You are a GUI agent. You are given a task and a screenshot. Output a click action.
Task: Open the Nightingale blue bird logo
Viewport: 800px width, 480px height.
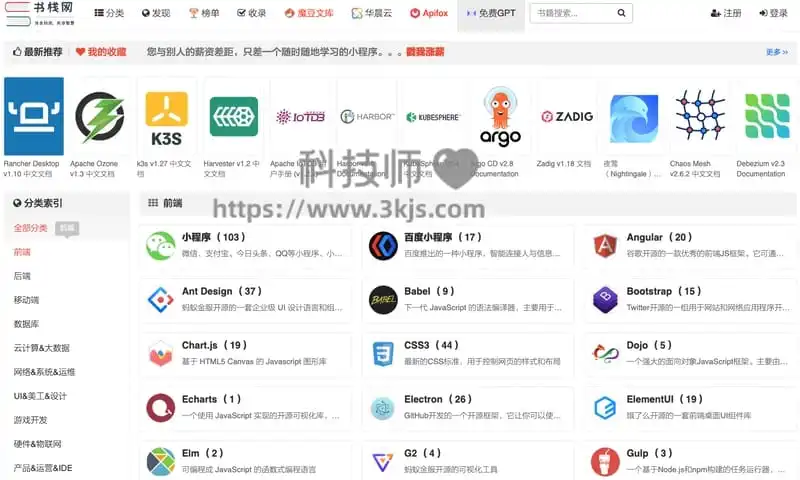tap(633, 116)
